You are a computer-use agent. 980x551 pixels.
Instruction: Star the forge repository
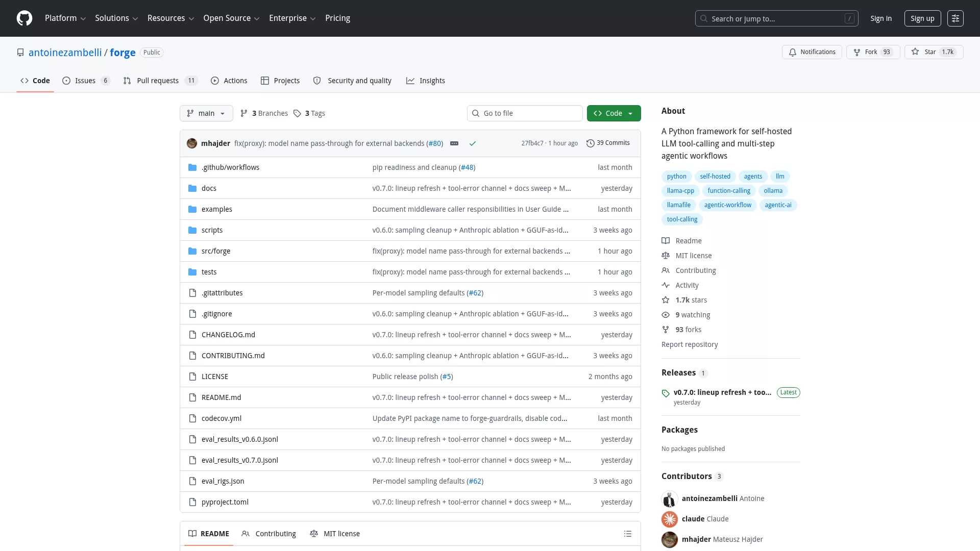[x=934, y=52]
